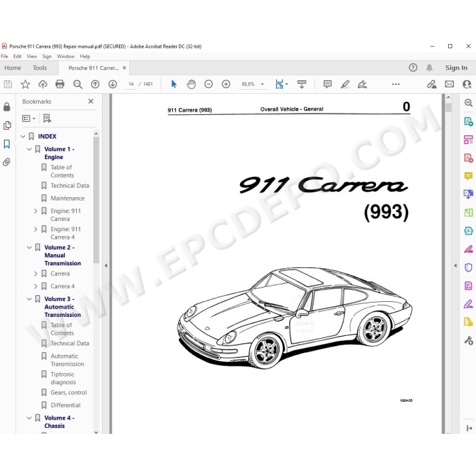The image size is (476, 476).
Task: Open the account share icon
Action: coord(467,84)
